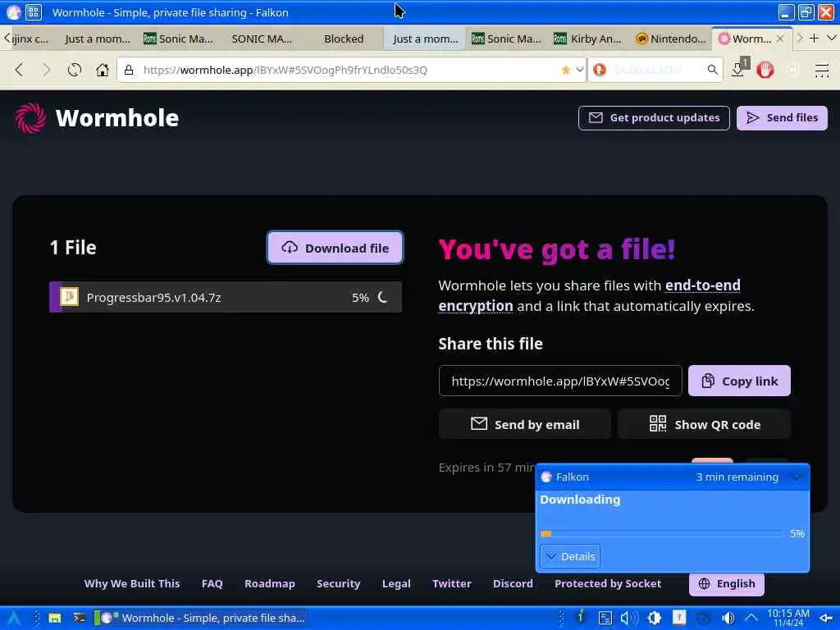
Task: Open the Why We Built This link
Action: coord(132,583)
